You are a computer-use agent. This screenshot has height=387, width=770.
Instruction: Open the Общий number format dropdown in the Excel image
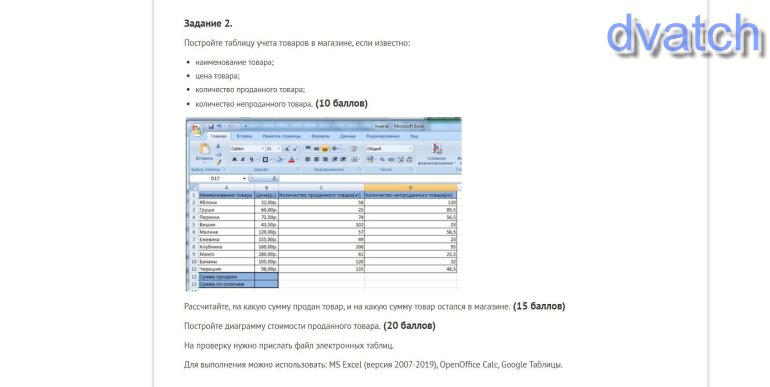(388, 148)
